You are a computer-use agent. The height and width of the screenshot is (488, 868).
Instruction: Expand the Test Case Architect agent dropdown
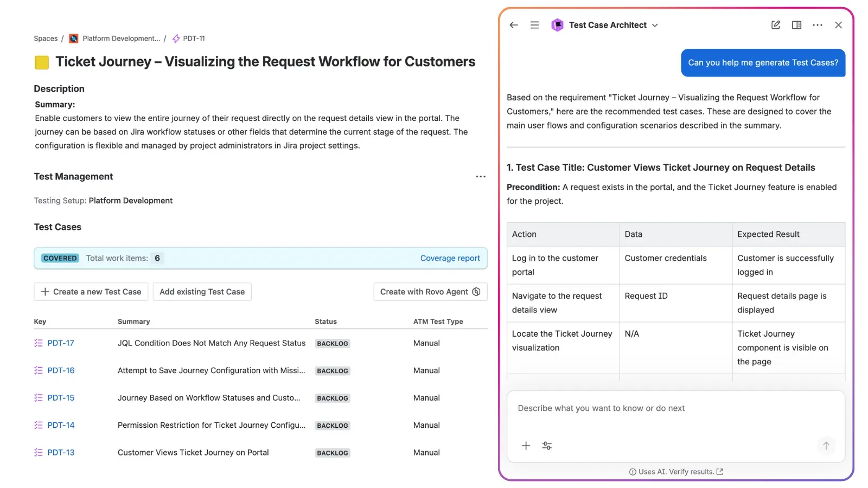(655, 25)
